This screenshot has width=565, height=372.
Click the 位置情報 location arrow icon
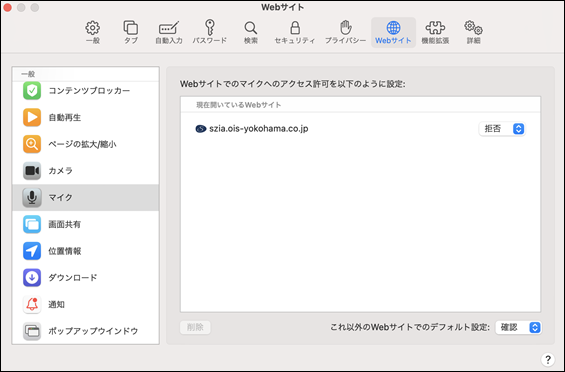(x=32, y=251)
